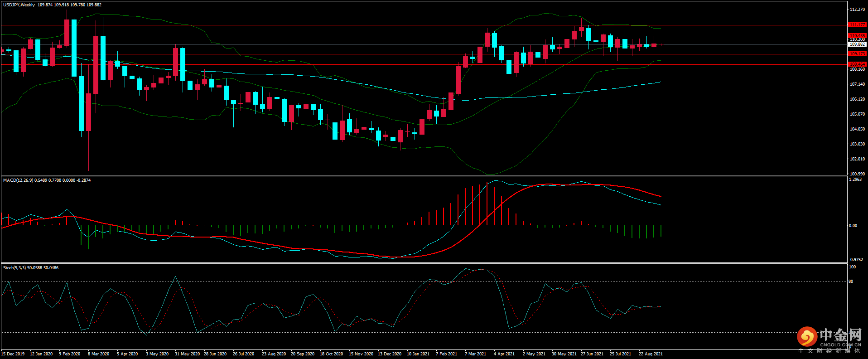
Task: Click the USDJPY,Weekly chart title label
Action: [19, 5]
